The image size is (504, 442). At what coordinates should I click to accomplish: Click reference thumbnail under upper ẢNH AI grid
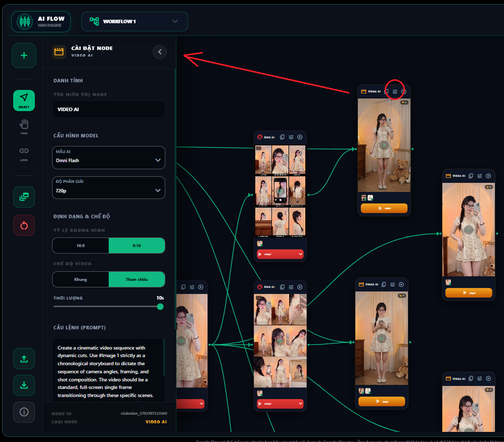point(260,243)
